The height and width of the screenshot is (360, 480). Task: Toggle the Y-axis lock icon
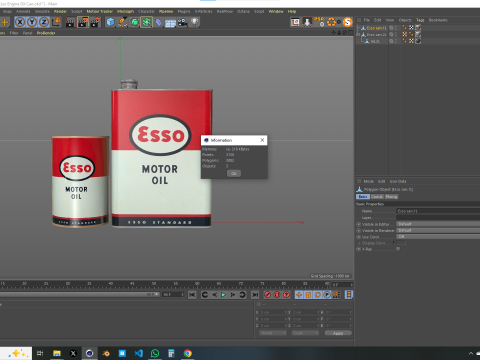click(32, 22)
